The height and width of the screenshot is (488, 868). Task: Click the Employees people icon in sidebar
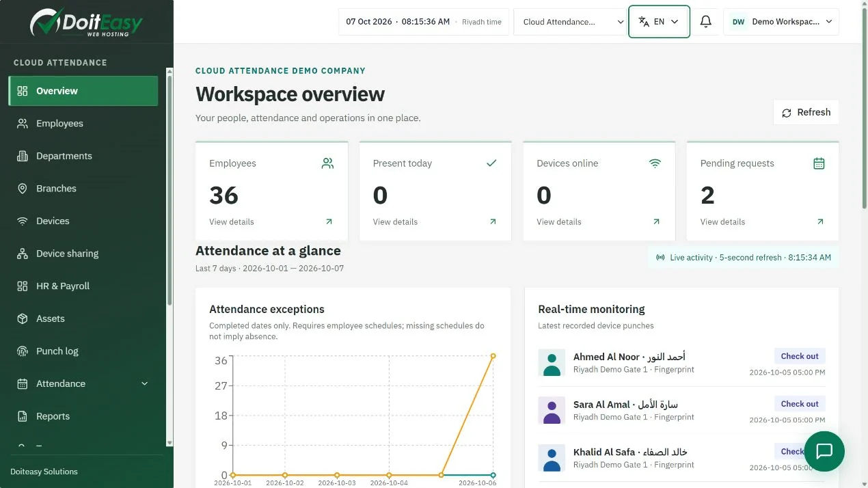tap(23, 124)
